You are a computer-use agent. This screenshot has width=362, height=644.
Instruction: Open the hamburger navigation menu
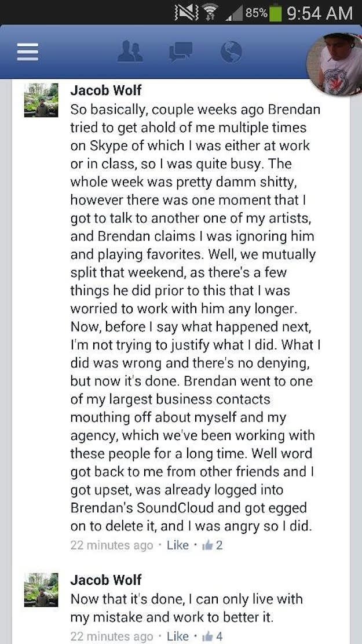[27, 53]
